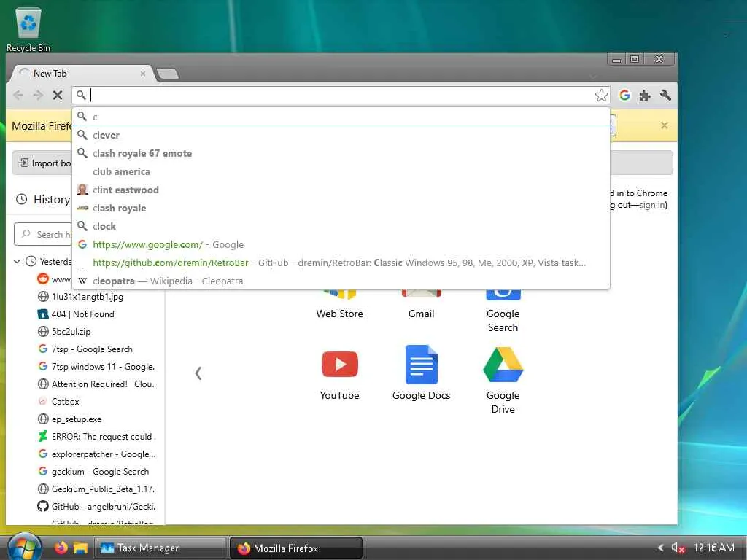The image size is (747, 560).
Task: Select the single 'c' suggestion row
Action: click(341, 117)
